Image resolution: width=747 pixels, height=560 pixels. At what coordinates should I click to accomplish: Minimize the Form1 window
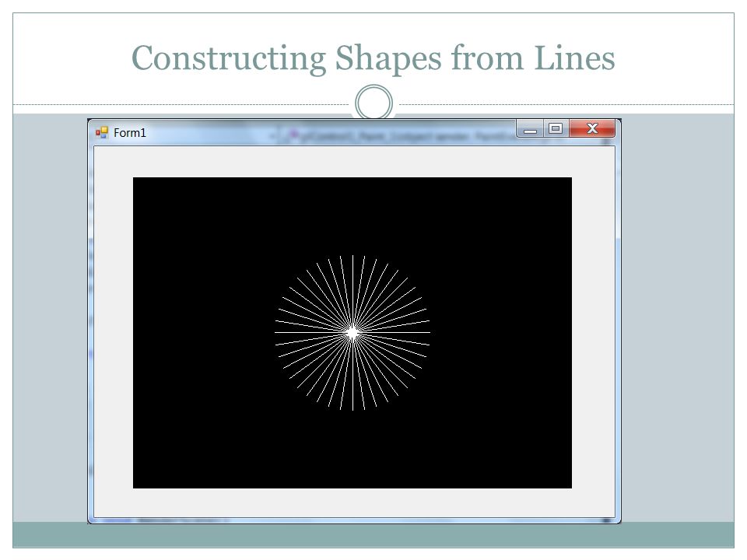click(530, 128)
